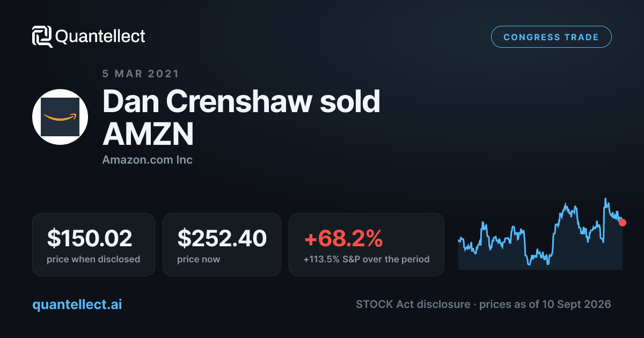Click the red endpoint dot on sparkline
Viewport: 644px width, 338px height.
coord(623,222)
